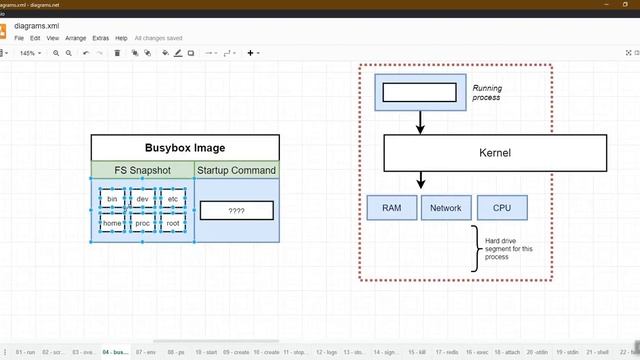Open the plus insert dropdown
Viewport: 640px width, 360px height.
tap(253, 53)
